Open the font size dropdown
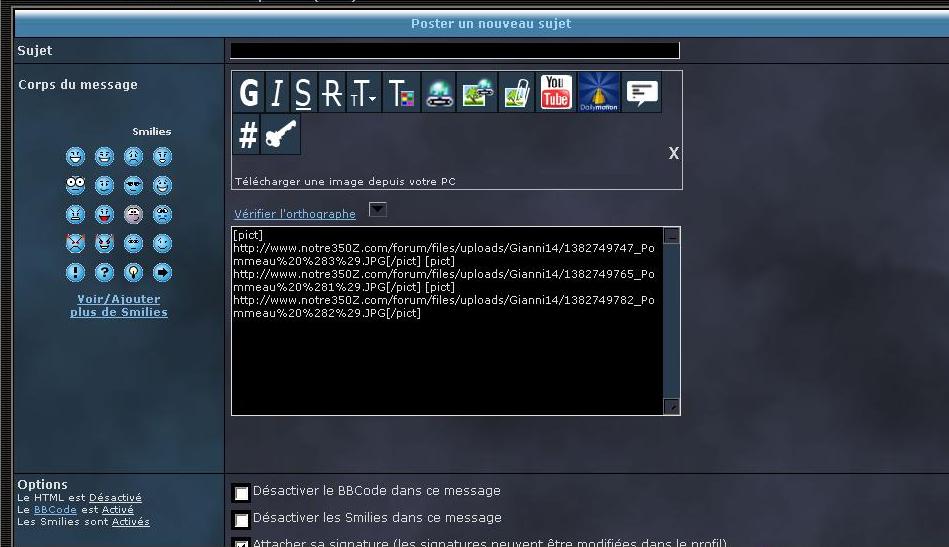 [364, 93]
